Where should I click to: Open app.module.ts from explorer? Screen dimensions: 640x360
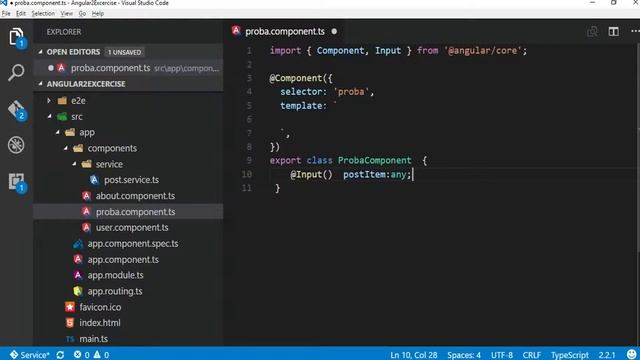pos(116,275)
